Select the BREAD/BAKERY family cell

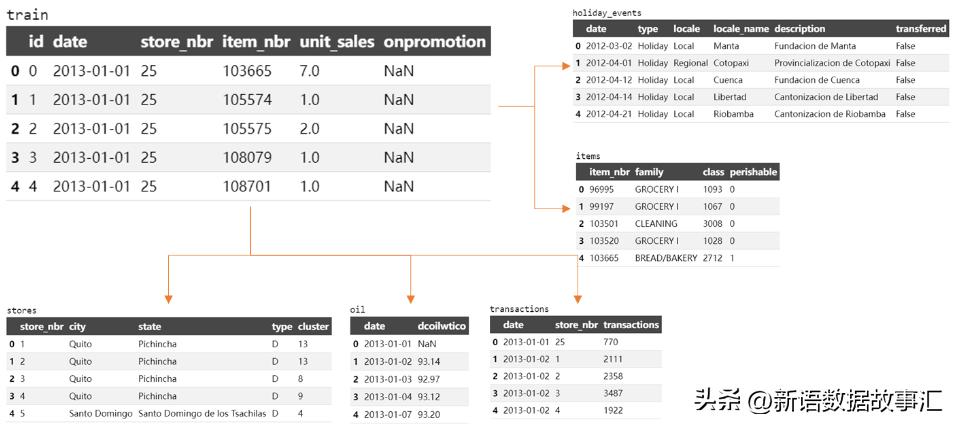pyautogui.click(x=665, y=258)
